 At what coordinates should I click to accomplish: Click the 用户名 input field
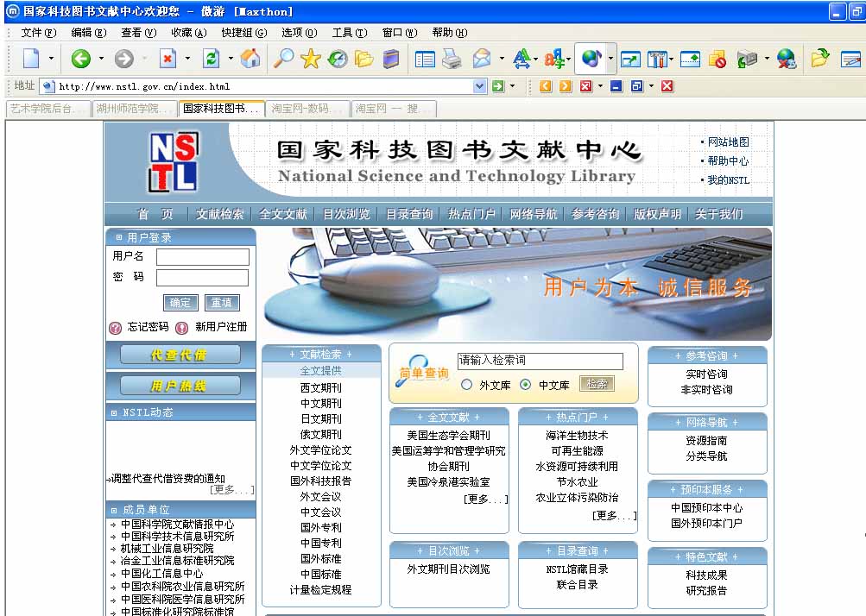pos(203,257)
